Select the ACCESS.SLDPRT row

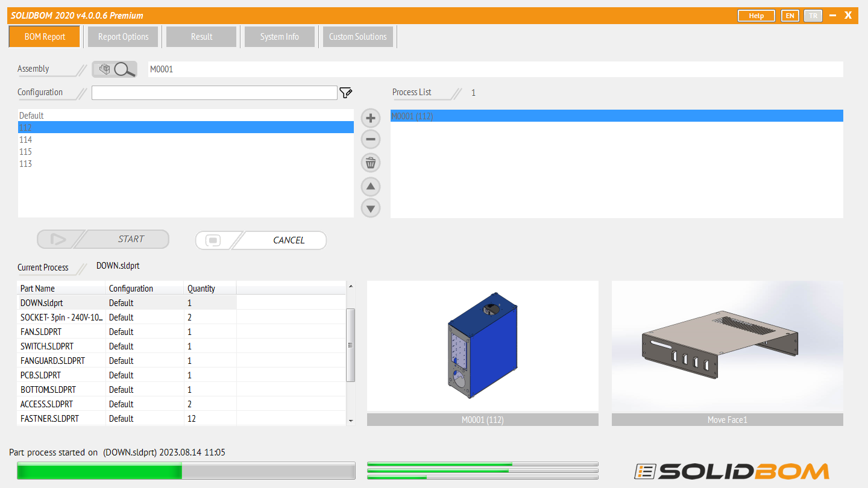click(x=181, y=404)
